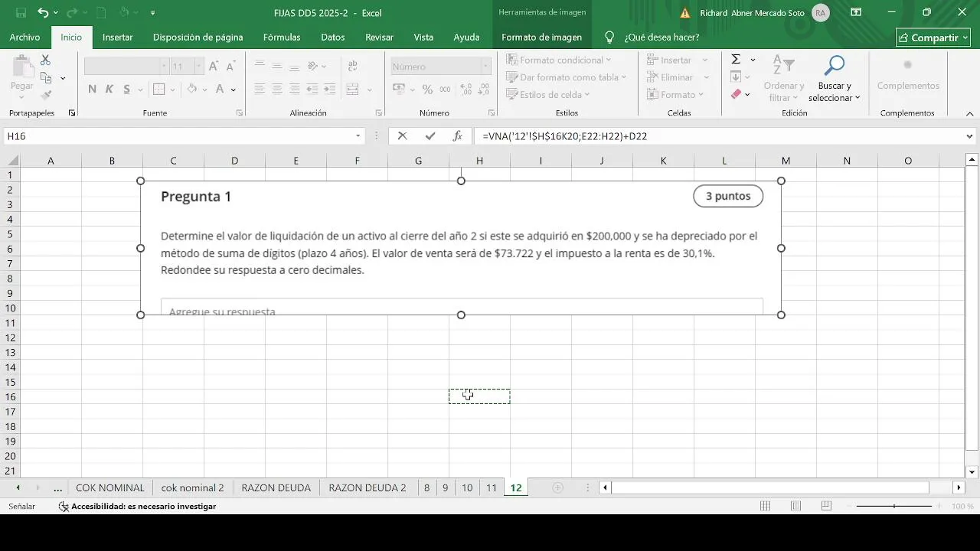980x551 pixels.
Task: Click the Accesibilidad status message
Action: (x=137, y=506)
